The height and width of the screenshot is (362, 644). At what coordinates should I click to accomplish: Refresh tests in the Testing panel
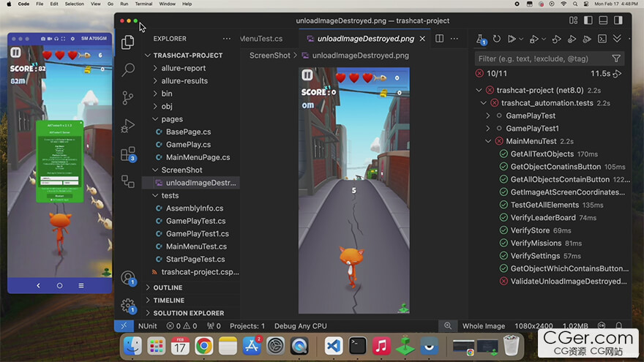497,39
